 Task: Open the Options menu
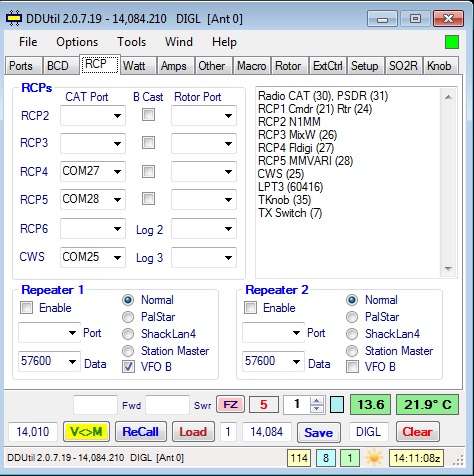point(77,42)
